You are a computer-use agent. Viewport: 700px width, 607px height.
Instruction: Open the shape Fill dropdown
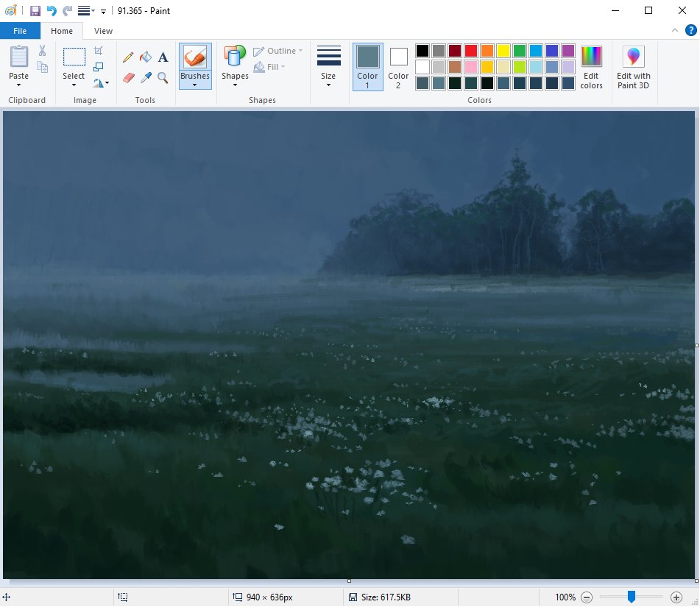tap(269, 67)
